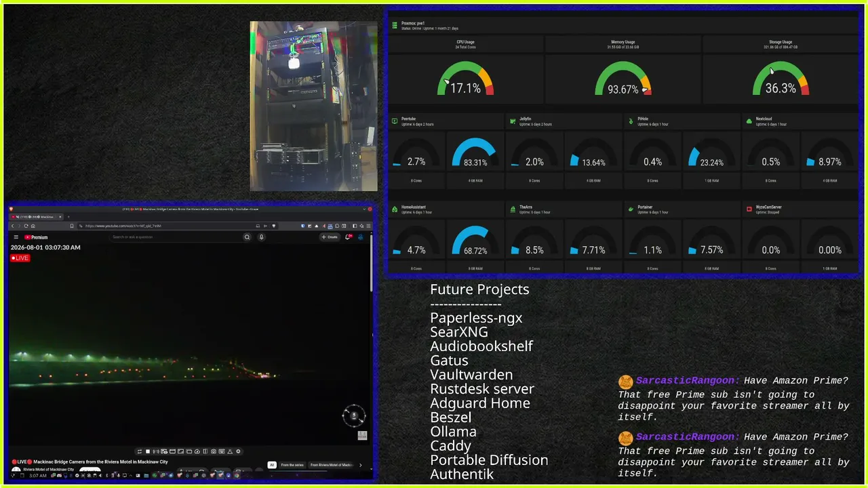The width and height of the screenshot is (868, 488).
Task: Click the "SearXNG" future project text
Action: (459, 332)
